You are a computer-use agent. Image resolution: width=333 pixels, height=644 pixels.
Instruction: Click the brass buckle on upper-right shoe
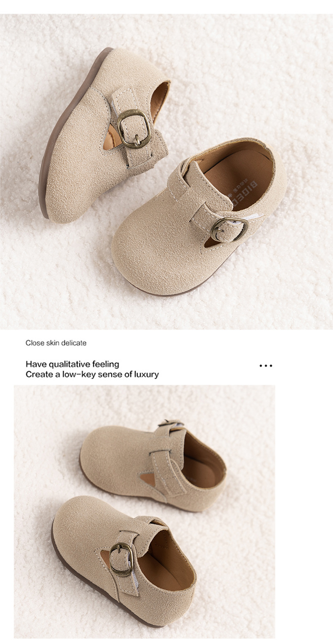229,230
